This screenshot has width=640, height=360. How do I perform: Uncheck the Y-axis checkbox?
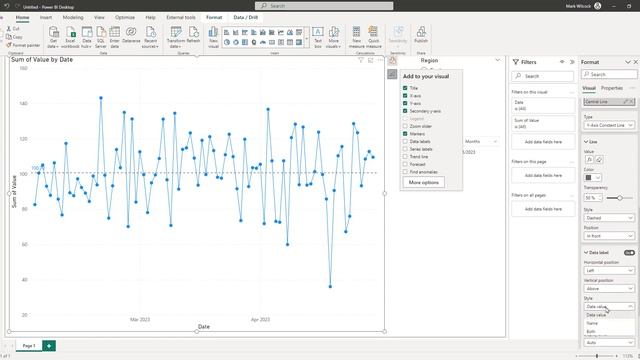coord(405,103)
